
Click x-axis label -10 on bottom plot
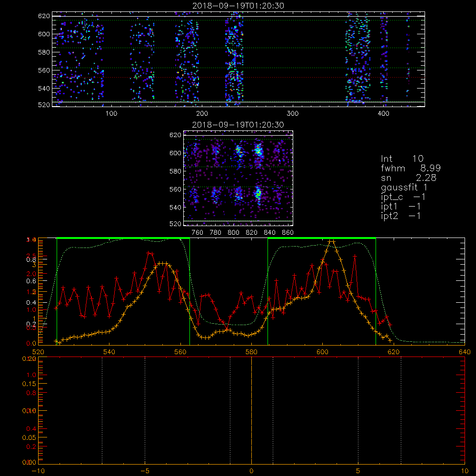coord(38,471)
